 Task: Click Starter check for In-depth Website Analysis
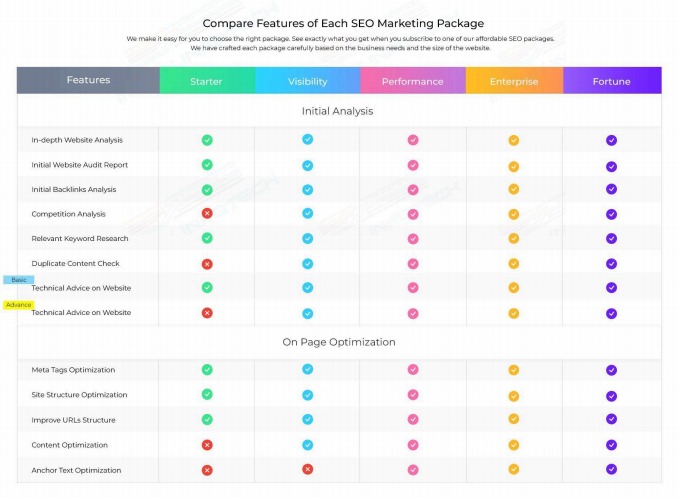click(207, 140)
